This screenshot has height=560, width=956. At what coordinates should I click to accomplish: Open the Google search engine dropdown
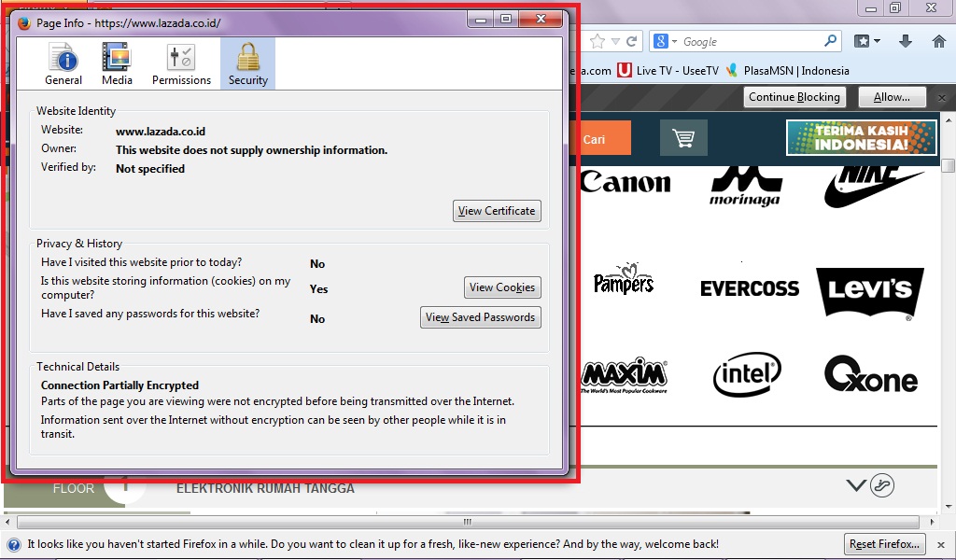[666, 41]
